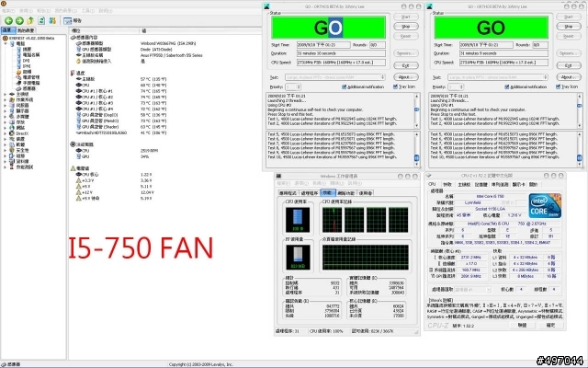588x368 pixels.
Task: Open File (檔案) menu in Task Manager
Action: click(x=283, y=183)
